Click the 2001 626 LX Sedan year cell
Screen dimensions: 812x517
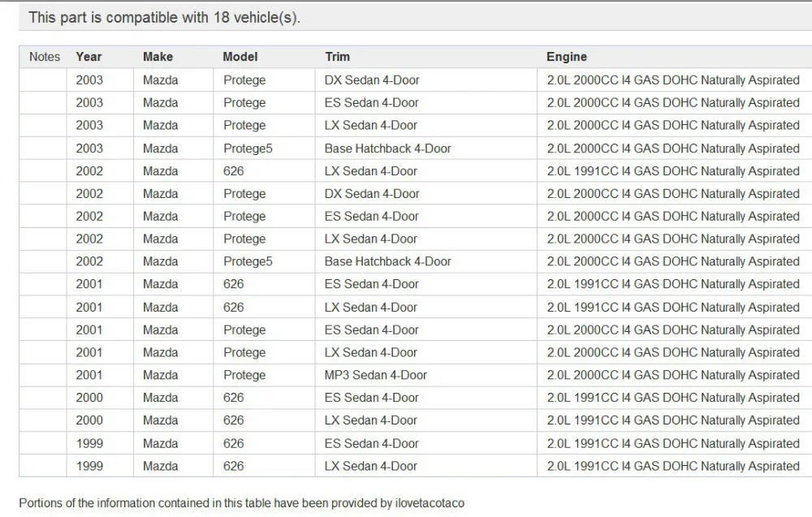100,308
